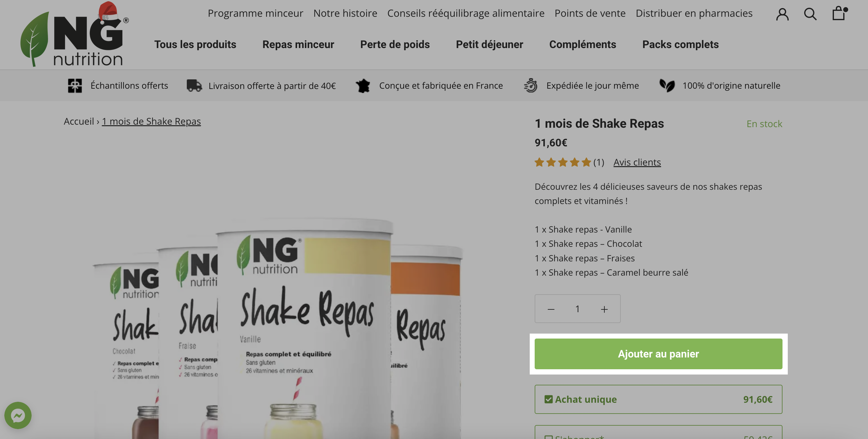Check the Achat unique checkbox
Screen dimensions: 868x439
click(548, 399)
